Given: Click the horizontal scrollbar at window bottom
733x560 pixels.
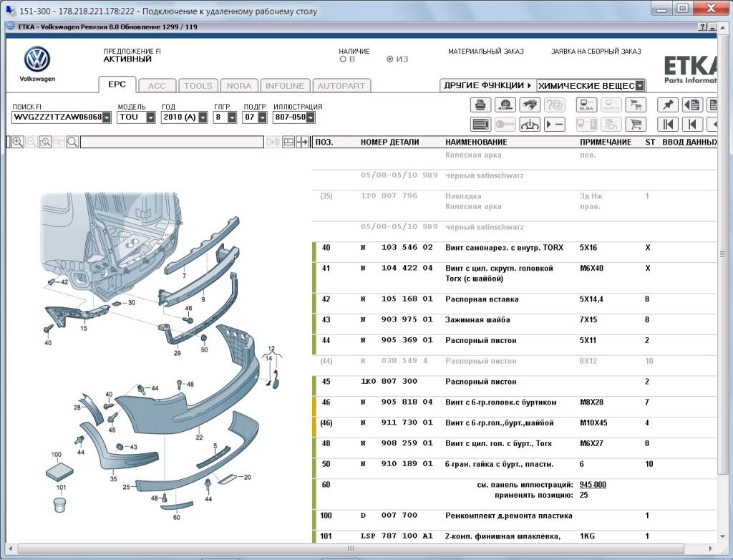Looking at the screenshot, I should point(351,549).
